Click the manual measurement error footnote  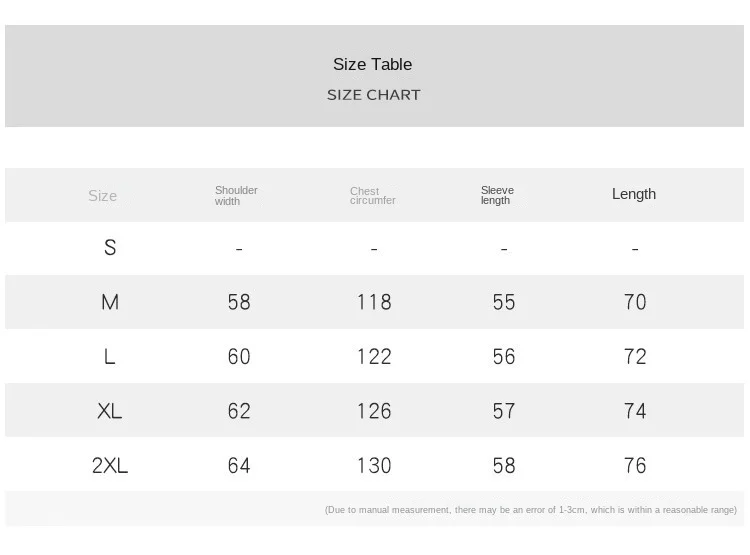[x=530, y=510]
